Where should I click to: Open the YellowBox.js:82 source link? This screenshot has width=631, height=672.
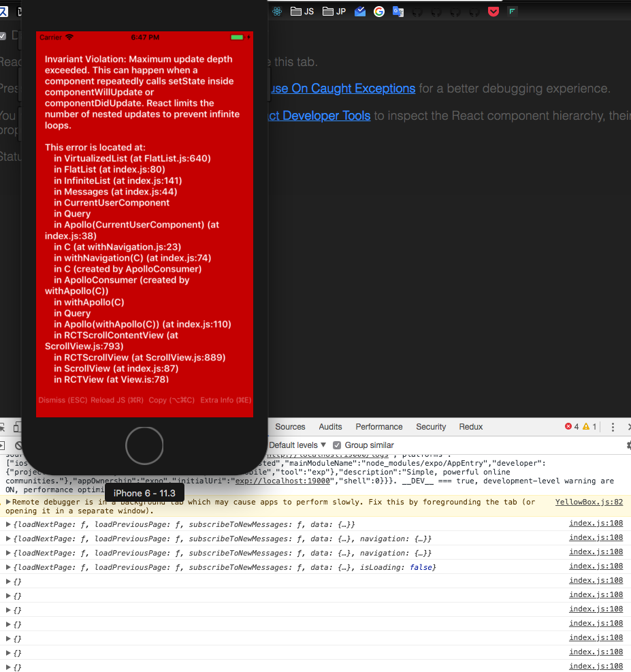[x=589, y=502]
